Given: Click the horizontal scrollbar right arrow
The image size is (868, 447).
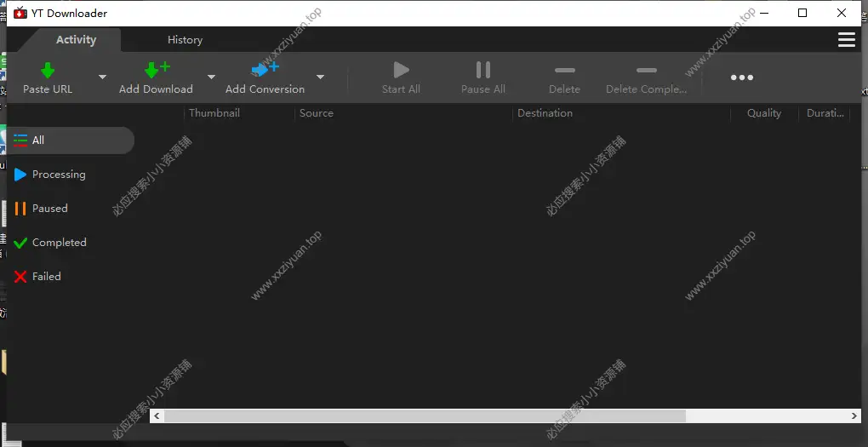Looking at the screenshot, I should (854, 416).
